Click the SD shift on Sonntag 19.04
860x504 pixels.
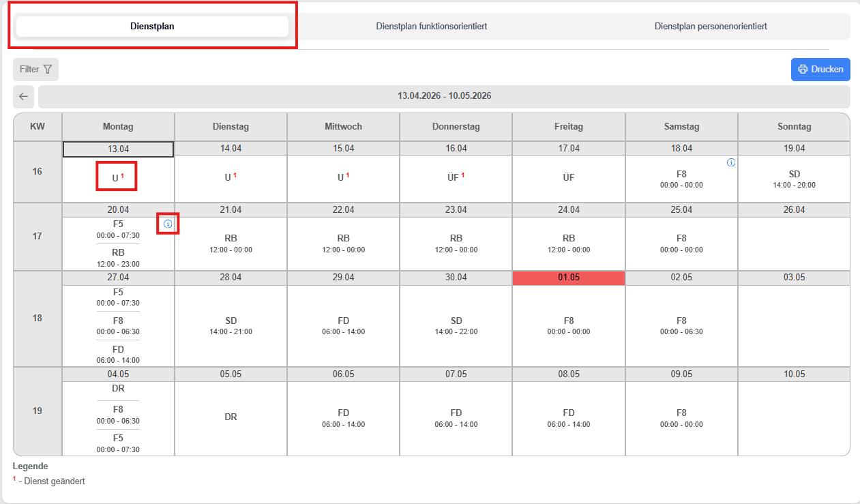point(794,179)
